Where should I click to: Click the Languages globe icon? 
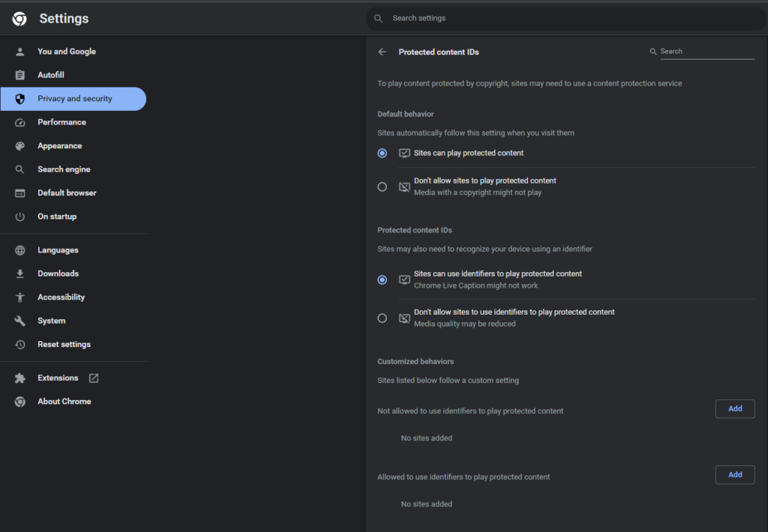(21, 250)
